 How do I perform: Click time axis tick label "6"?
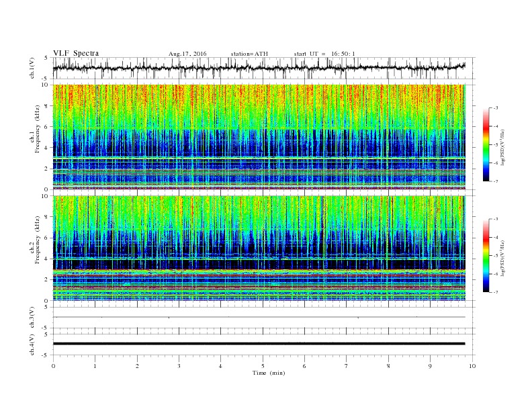pyautogui.click(x=304, y=366)
